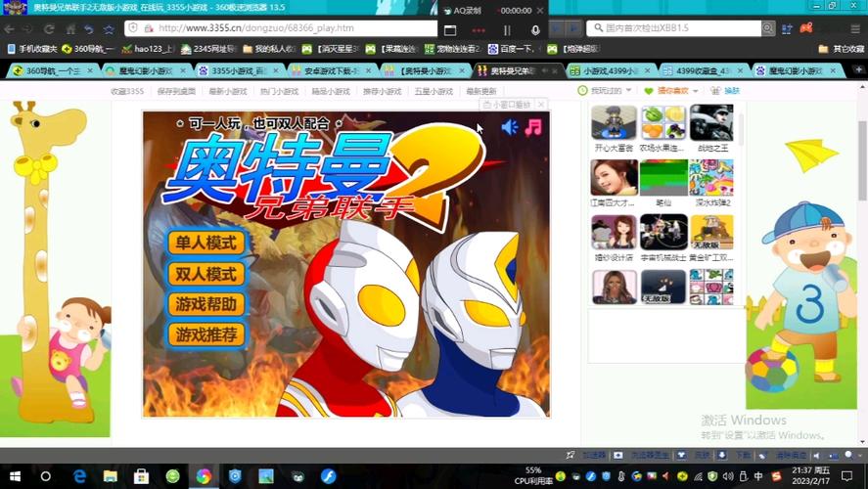Open hao123 bookmark
This screenshot has height=489, width=868.
point(149,49)
